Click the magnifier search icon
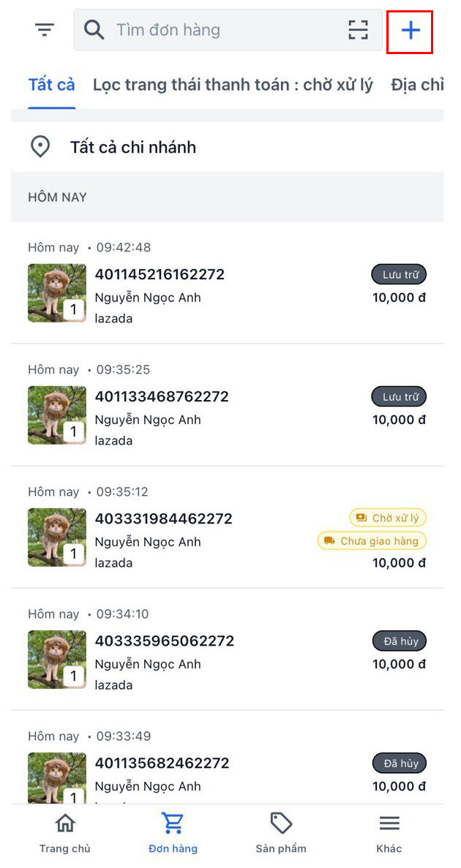The width and height of the screenshot is (461, 868). [x=94, y=30]
